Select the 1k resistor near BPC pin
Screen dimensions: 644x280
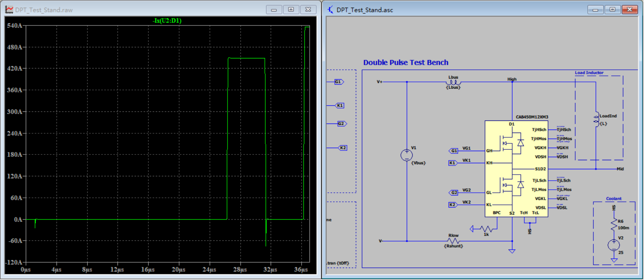[x=486, y=229]
